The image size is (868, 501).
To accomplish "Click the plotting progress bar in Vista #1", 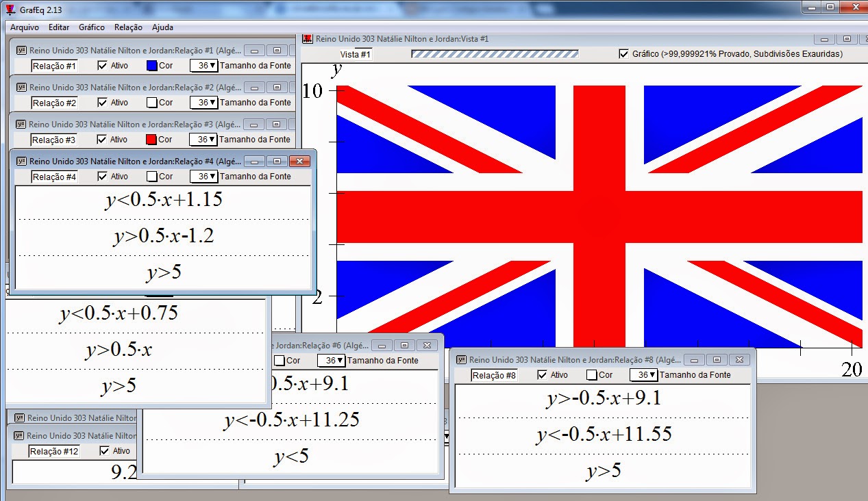I will [495, 53].
